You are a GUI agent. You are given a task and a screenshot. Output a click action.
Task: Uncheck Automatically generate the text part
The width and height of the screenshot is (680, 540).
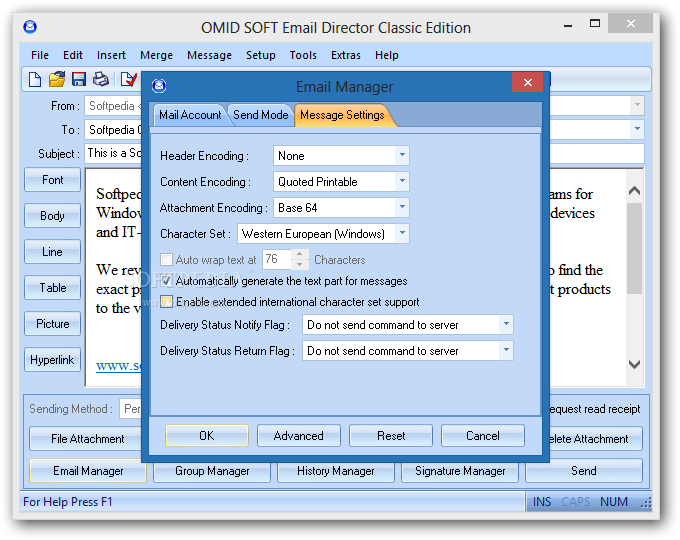click(x=166, y=281)
